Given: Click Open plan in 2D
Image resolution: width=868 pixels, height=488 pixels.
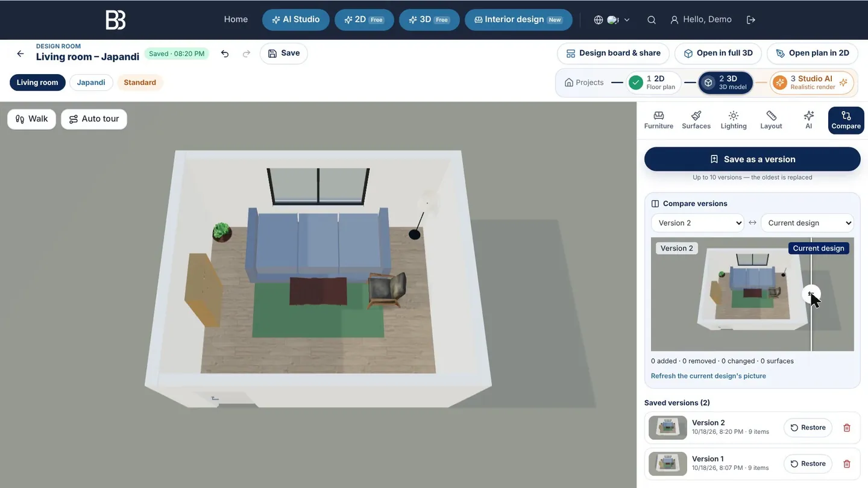Looking at the screenshot, I should (x=812, y=54).
